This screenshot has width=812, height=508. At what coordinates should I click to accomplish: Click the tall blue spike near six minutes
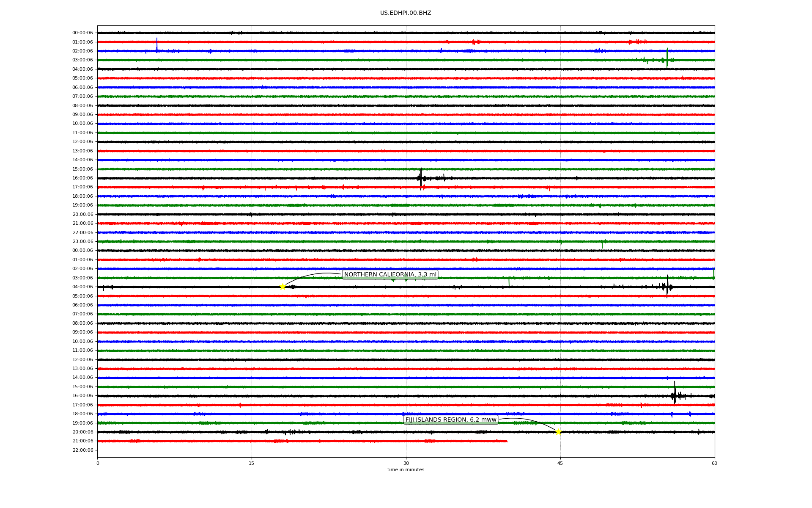pos(157,44)
